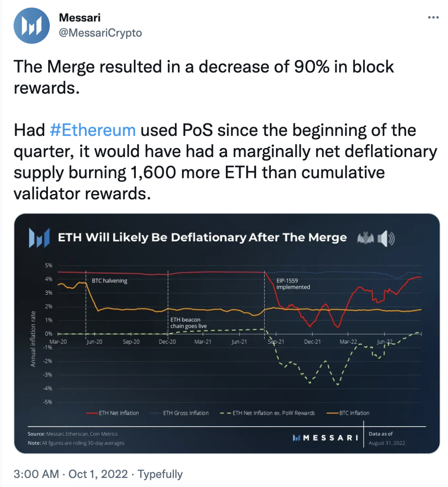Click the bat icon in chart header

365,238
